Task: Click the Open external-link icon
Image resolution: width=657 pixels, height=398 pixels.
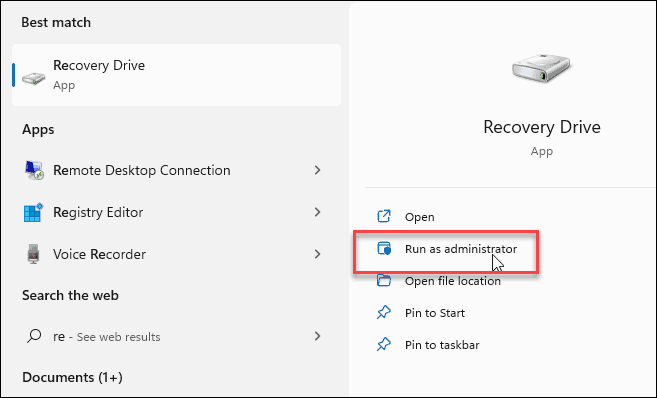Action: pyautogui.click(x=384, y=216)
